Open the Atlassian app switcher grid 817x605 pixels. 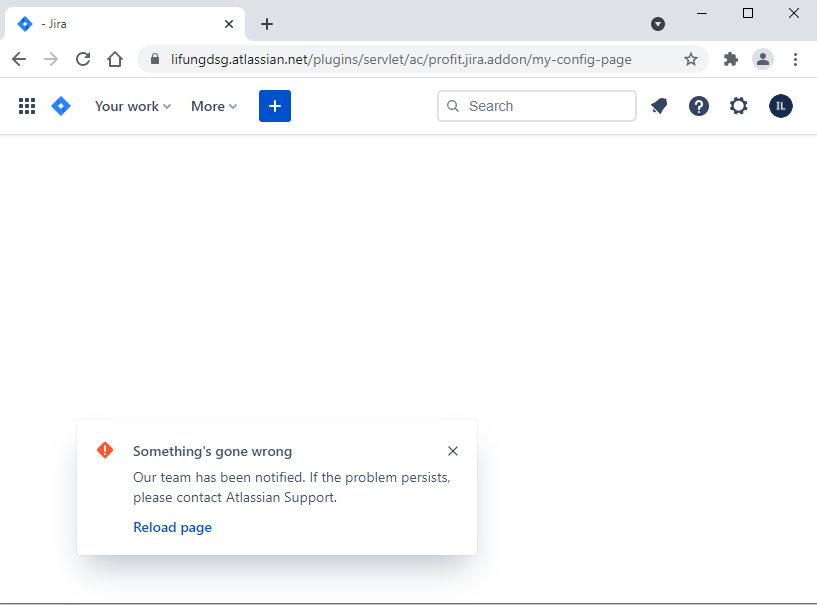pyautogui.click(x=26, y=106)
